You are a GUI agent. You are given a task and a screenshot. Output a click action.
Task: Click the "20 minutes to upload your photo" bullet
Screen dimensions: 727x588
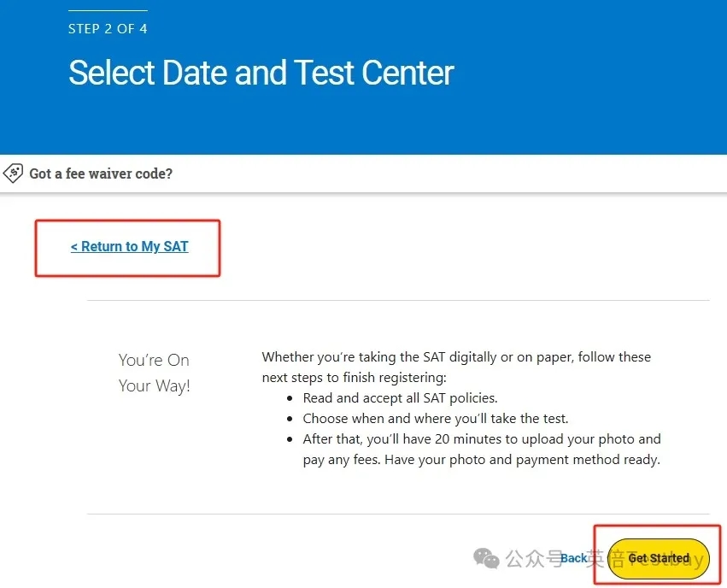click(482, 439)
